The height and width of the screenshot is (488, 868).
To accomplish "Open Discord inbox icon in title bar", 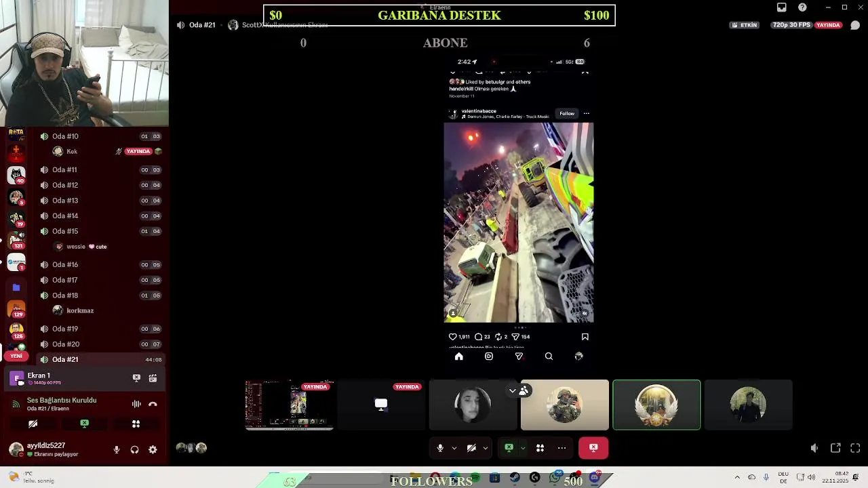I will [782, 7].
